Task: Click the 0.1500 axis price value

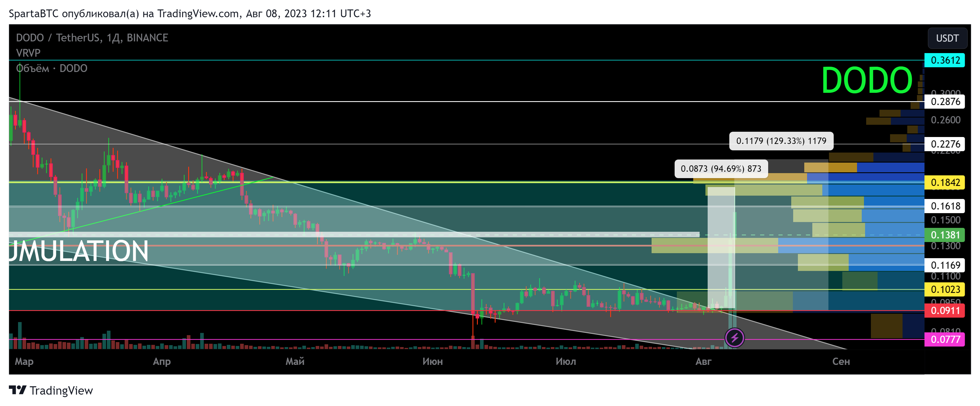Action: [945, 220]
